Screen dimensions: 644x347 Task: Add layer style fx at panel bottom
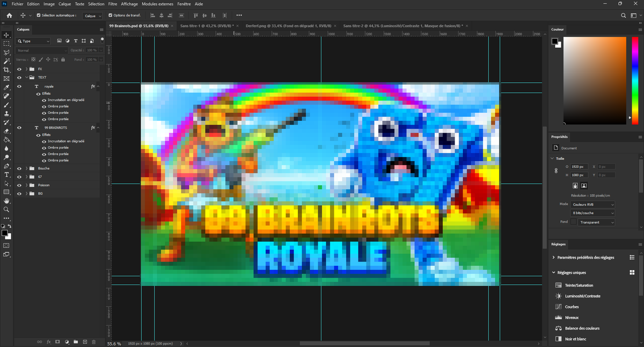pyautogui.click(x=48, y=342)
